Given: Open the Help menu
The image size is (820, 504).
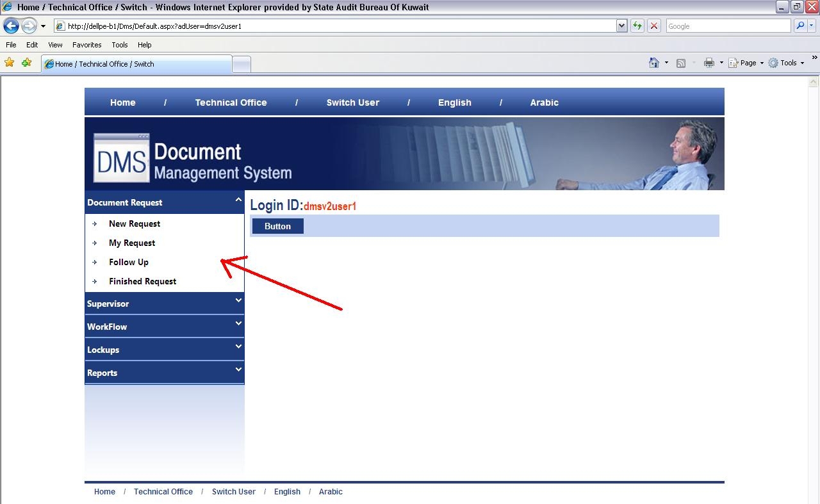Looking at the screenshot, I should coord(145,45).
